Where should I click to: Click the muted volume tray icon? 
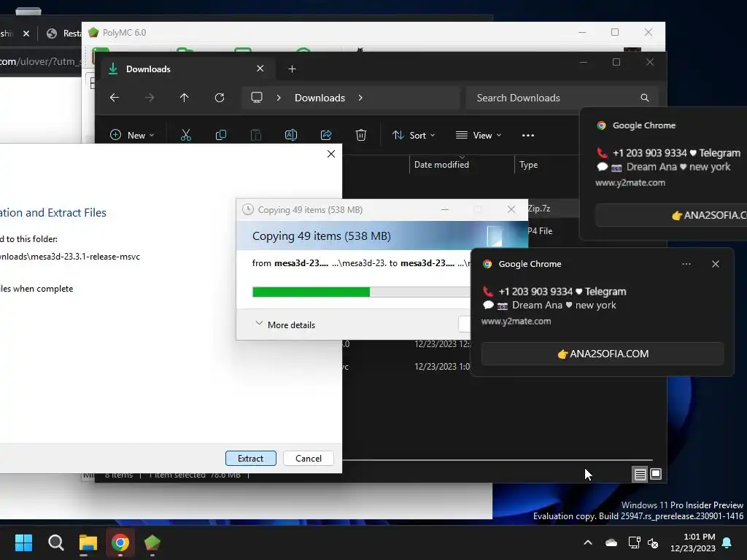653,542
